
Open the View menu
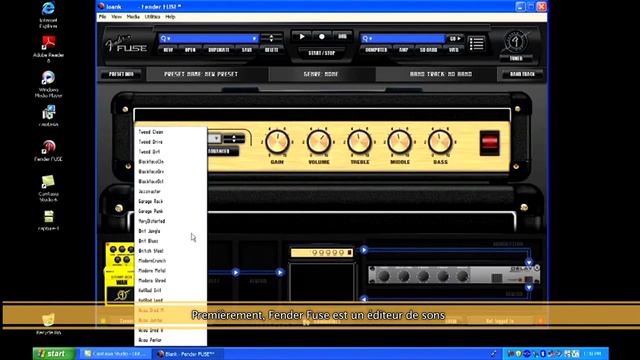[x=116, y=17]
